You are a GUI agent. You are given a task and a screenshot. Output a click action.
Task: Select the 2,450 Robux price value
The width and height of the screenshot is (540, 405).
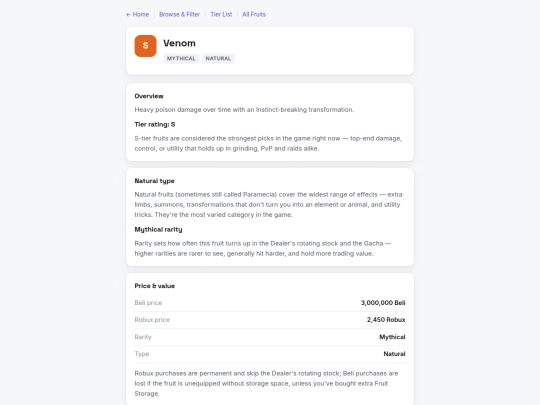386,320
